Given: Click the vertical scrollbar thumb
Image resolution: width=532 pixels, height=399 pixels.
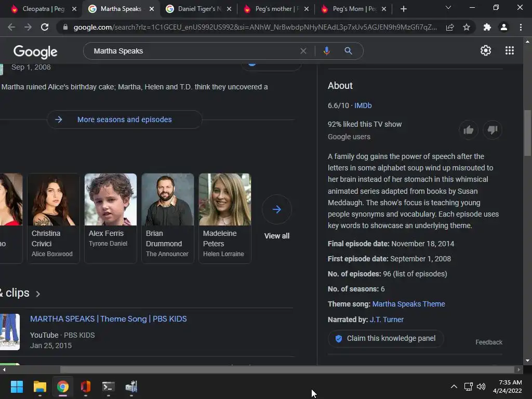Looking at the screenshot, I should (x=527, y=132).
